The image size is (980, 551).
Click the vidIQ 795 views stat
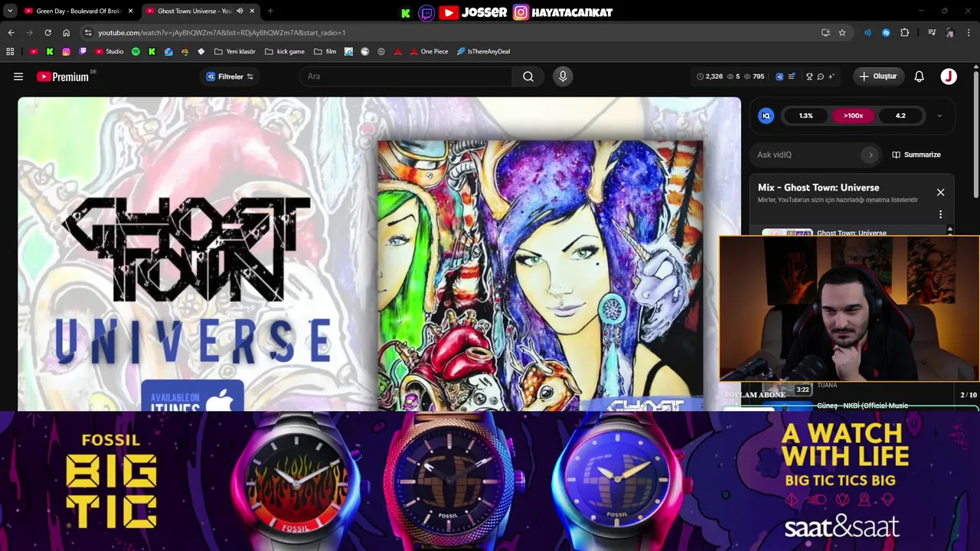click(753, 77)
